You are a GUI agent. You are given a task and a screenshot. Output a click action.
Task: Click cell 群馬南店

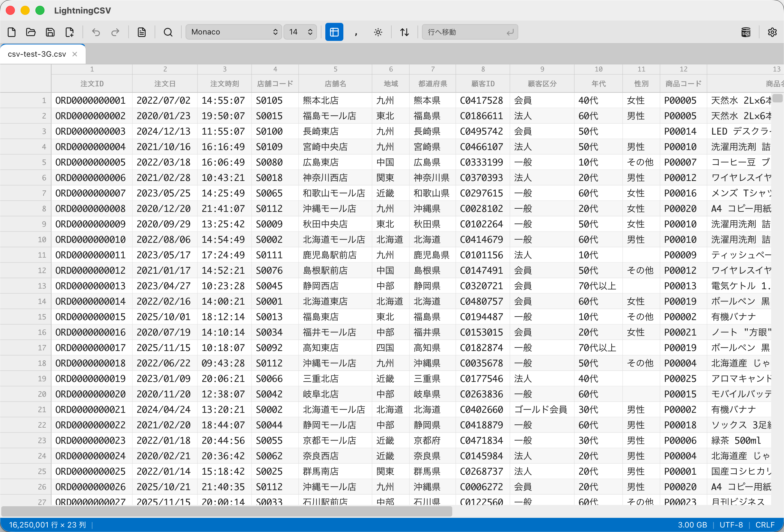335,471
